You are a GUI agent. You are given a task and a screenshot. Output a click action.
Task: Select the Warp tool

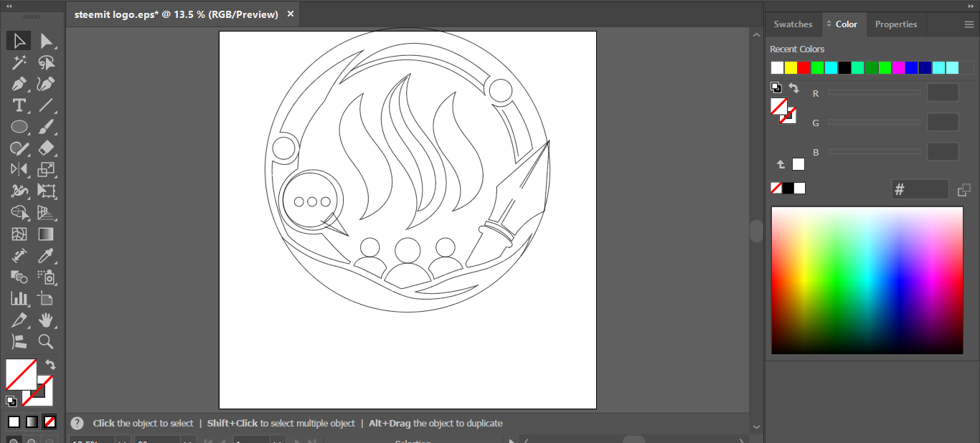(x=19, y=191)
